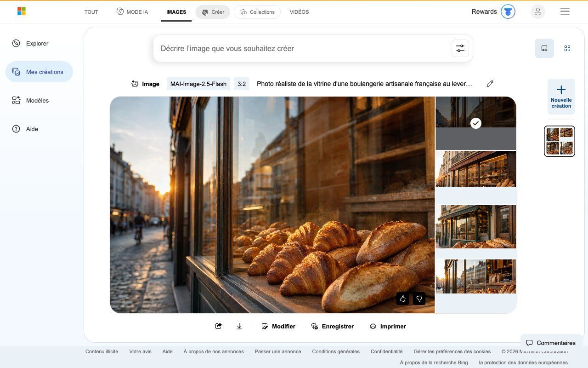Click Enregistrer to save the image

333,326
